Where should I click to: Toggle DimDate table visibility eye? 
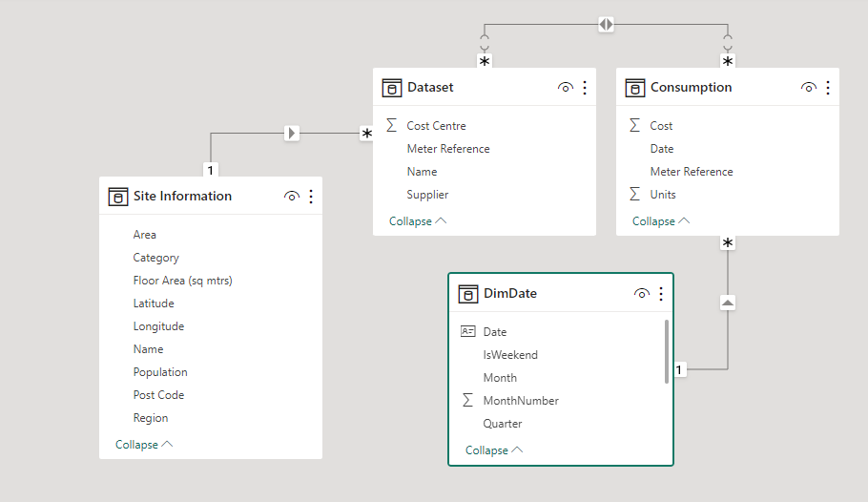(x=642, y=294)
